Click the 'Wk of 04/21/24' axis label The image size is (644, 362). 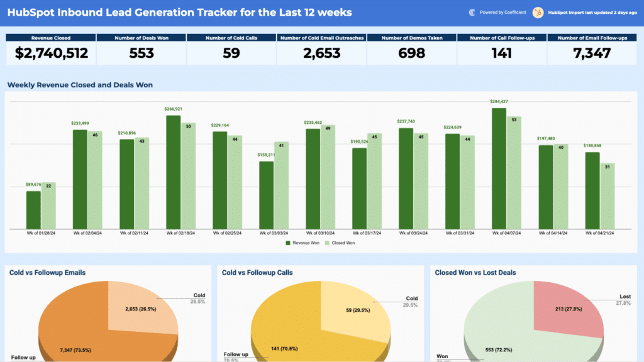click(599, 233)
